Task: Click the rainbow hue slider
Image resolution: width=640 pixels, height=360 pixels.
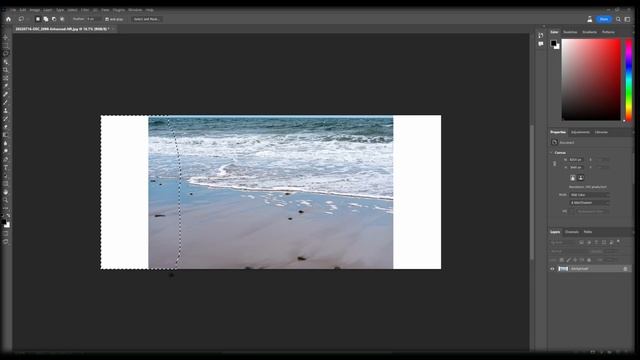Action: click(x=629, y=80)
